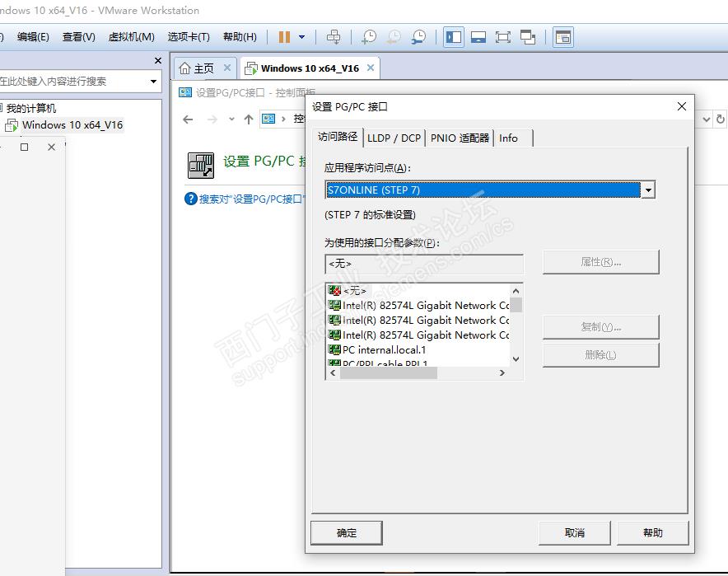Click the interface list scroll down arrow

(516, 359)
